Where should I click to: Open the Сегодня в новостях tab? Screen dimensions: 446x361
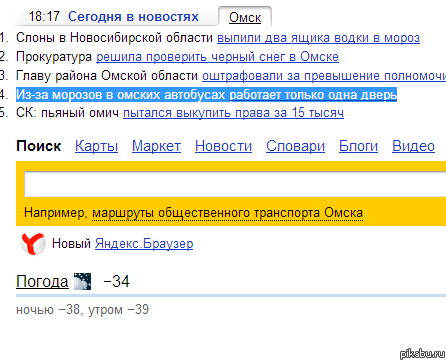(133, 16)
